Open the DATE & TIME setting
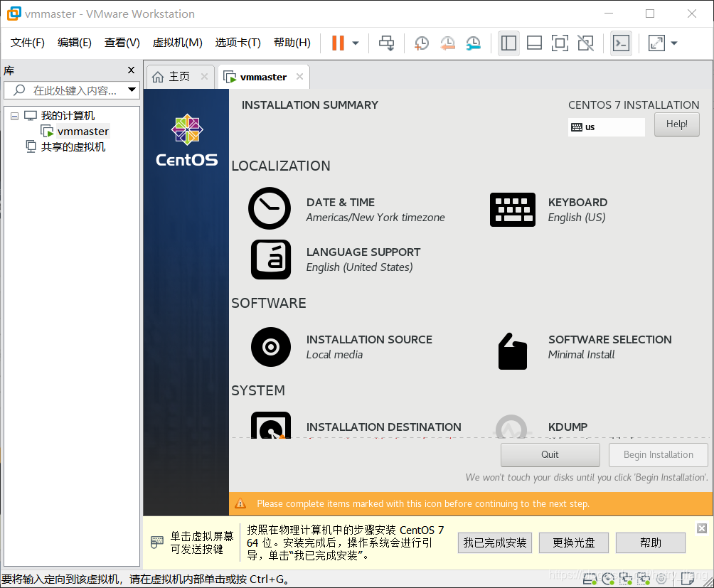The width and height of the screenshot is (714, 588). pos(375,210)
